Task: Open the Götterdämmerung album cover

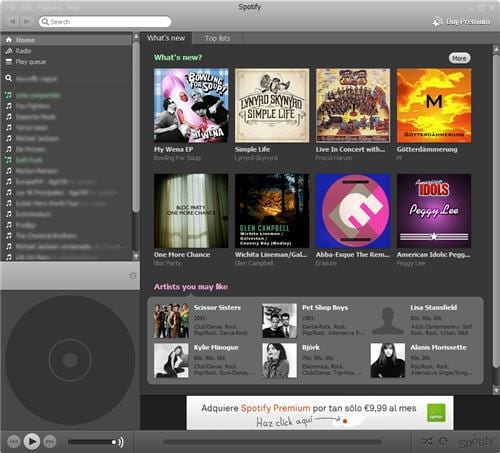Action: pyautogui.click(x=434, y=105)
